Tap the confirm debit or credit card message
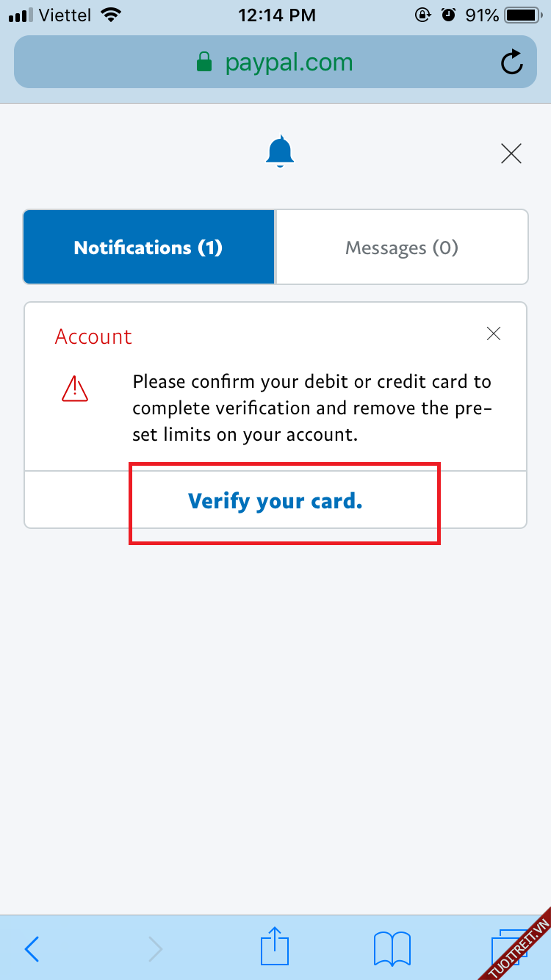The width and height of the screenshot is (551, 980). pos(311,408)
